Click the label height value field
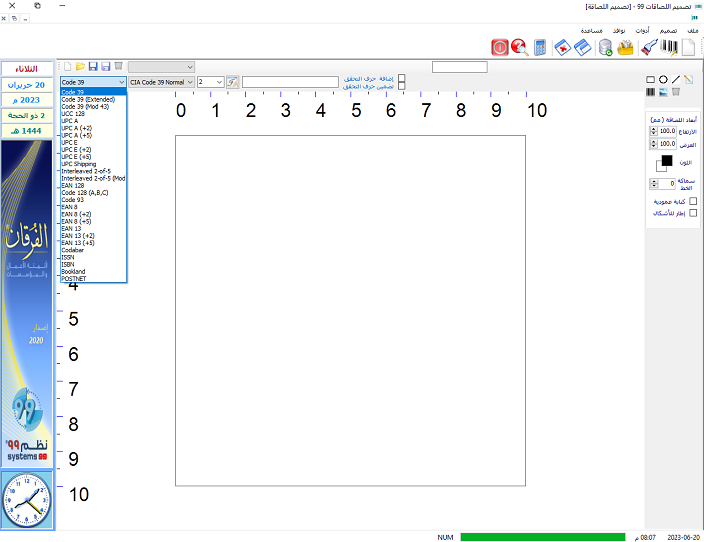 pyautogui.click(x=667, y=131)
